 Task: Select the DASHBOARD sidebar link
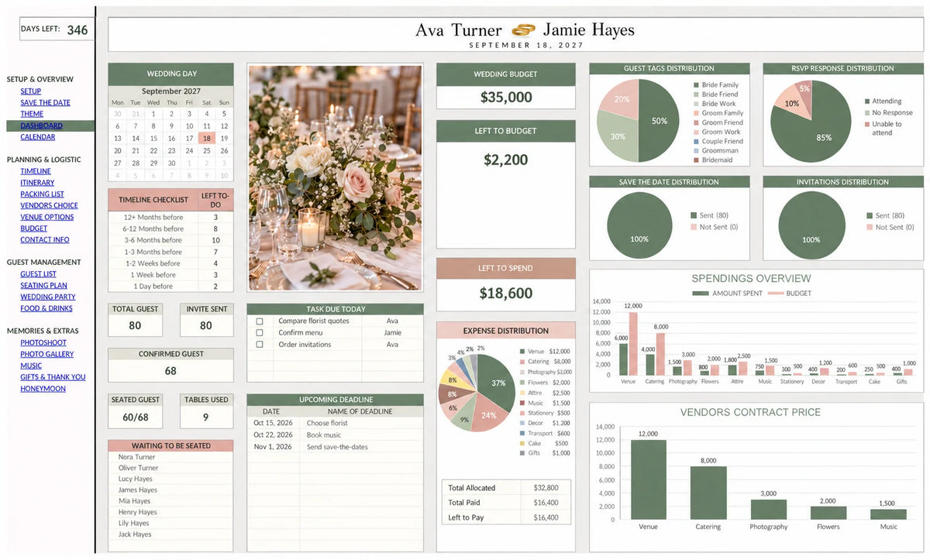[41, 125]
